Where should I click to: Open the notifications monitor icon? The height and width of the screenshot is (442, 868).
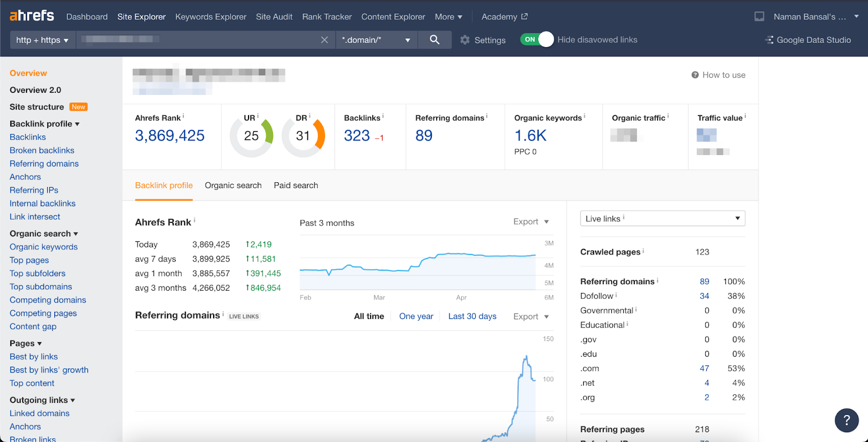(x=759, y=16)
